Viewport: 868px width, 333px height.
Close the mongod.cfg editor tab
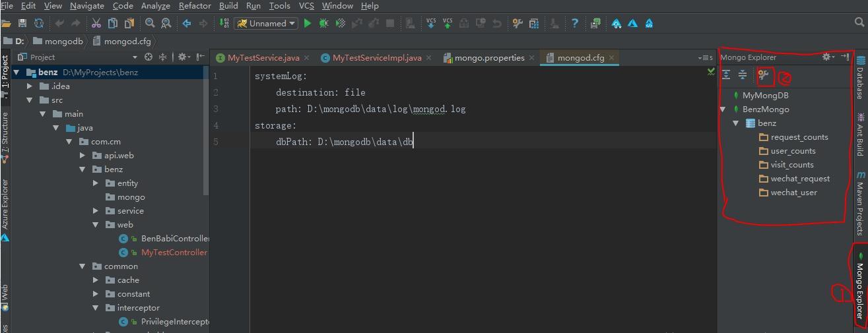[x=612, y=58]
